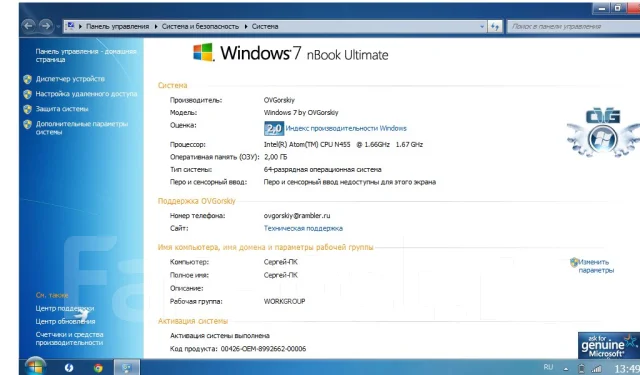Open Счетчики и средства производительности link
This screenshot has width=640, height=375.
pyautogui.click(x=69, y=339)
